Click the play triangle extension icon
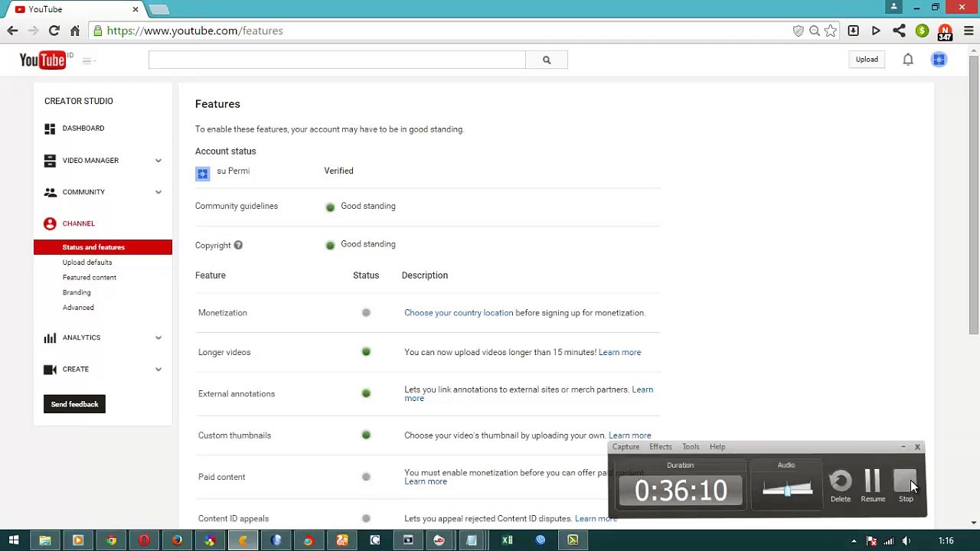980x551 pixels. click(x=876, y=31)
